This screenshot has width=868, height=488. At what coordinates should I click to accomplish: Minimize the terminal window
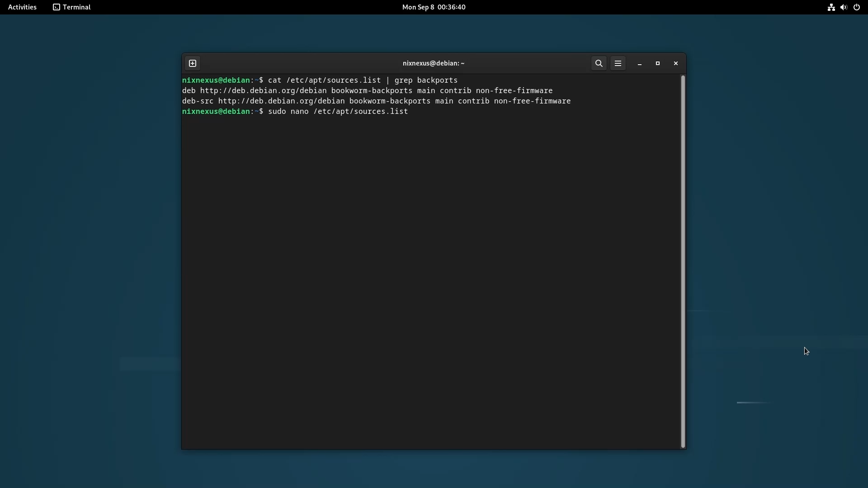point(639,64)
